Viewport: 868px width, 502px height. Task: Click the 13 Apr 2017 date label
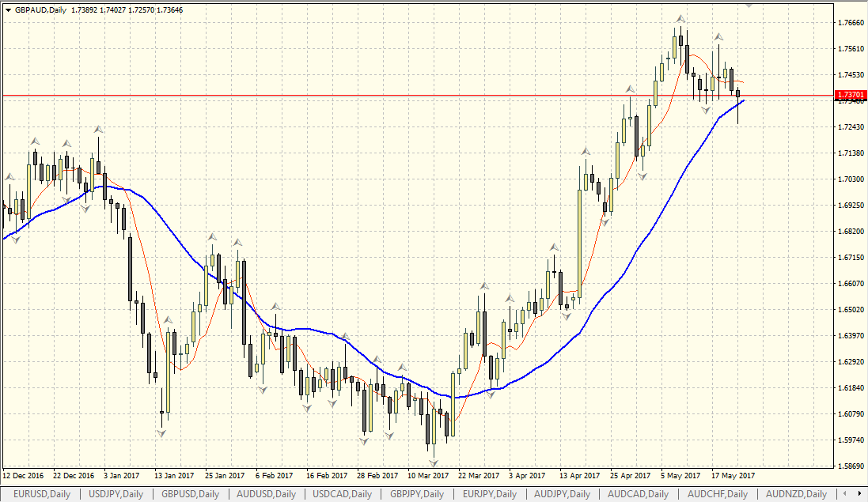(579, 475)
